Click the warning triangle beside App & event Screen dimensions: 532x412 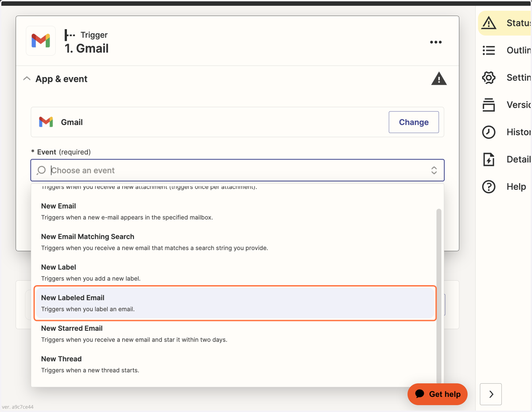point(439,78)
